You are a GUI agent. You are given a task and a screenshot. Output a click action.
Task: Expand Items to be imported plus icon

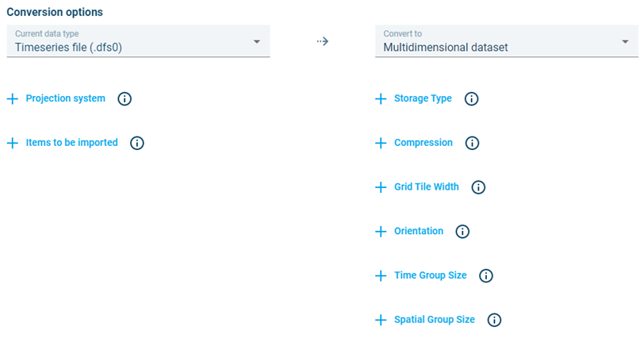point(13,144)
